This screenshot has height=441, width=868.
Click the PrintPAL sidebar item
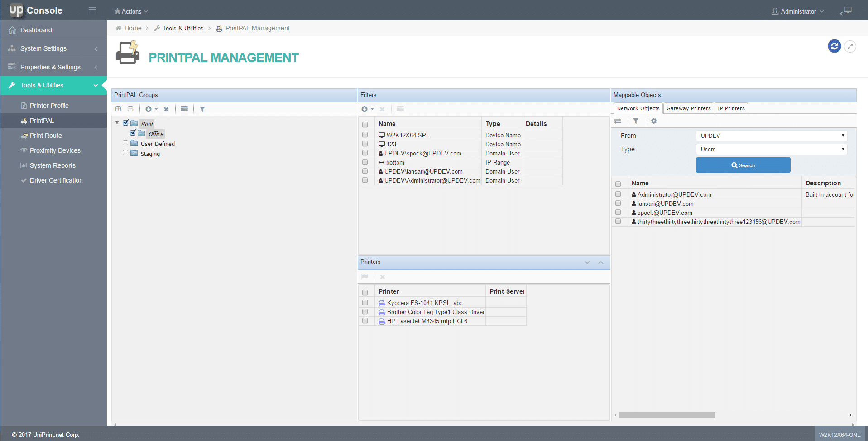click(53, 121)
